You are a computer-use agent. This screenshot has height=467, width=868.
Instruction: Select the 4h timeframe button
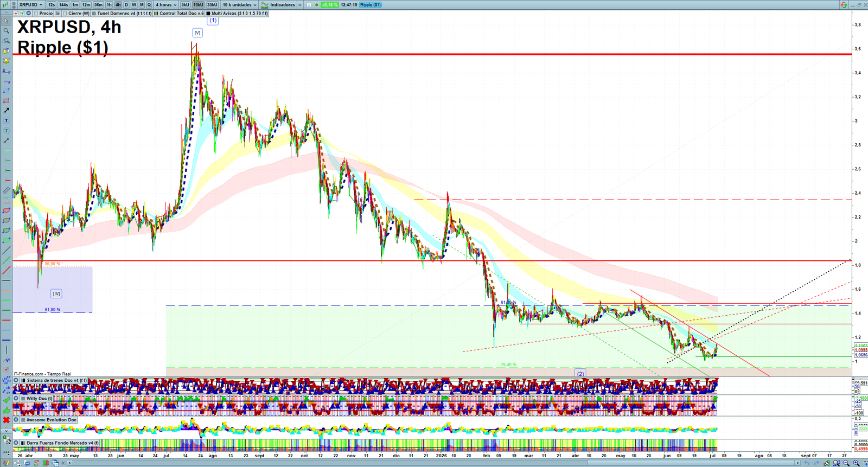coord(118,5)
